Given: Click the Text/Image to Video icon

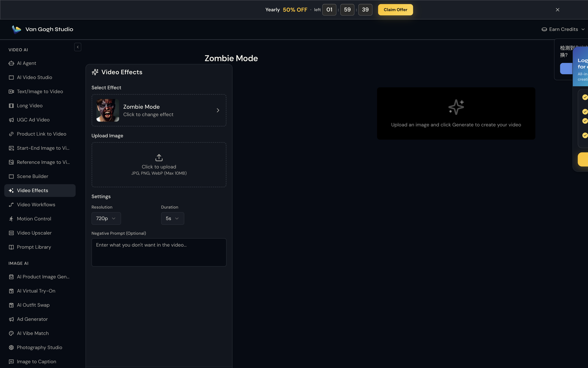Looking at the screenshot, I should click(11, 92).
